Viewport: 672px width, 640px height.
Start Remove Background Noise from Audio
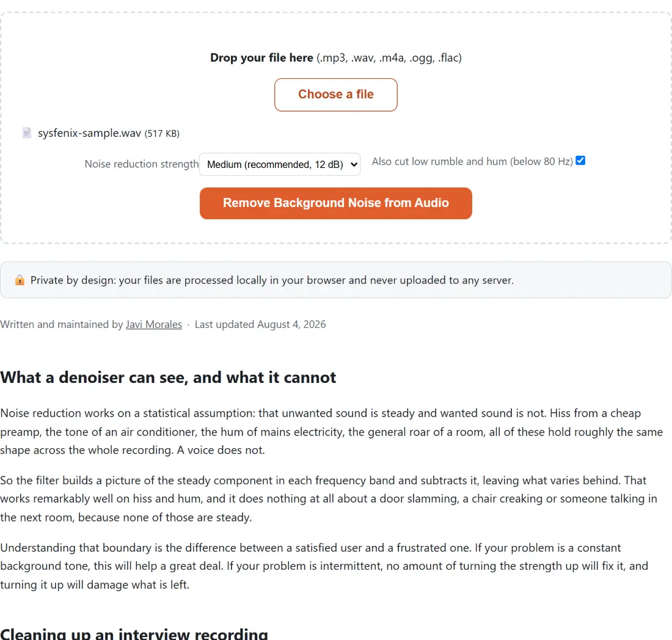click(336, 203)
